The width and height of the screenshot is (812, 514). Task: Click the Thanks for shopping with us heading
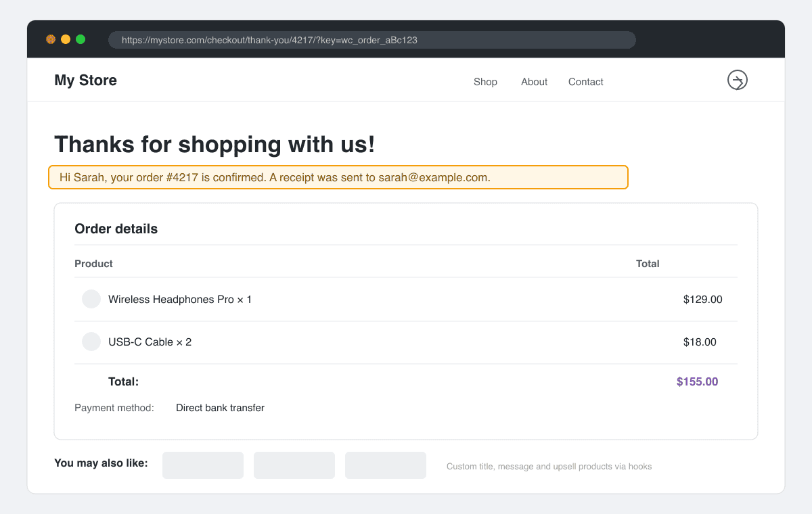coord(215,144)
